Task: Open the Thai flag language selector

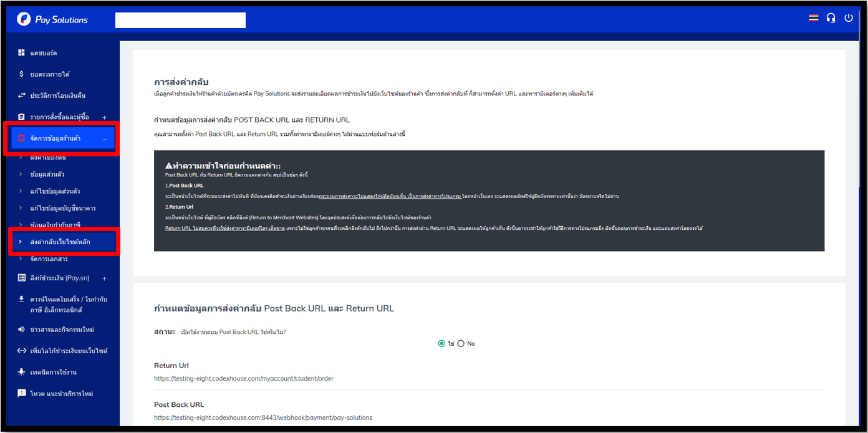Action: (813, 18)
